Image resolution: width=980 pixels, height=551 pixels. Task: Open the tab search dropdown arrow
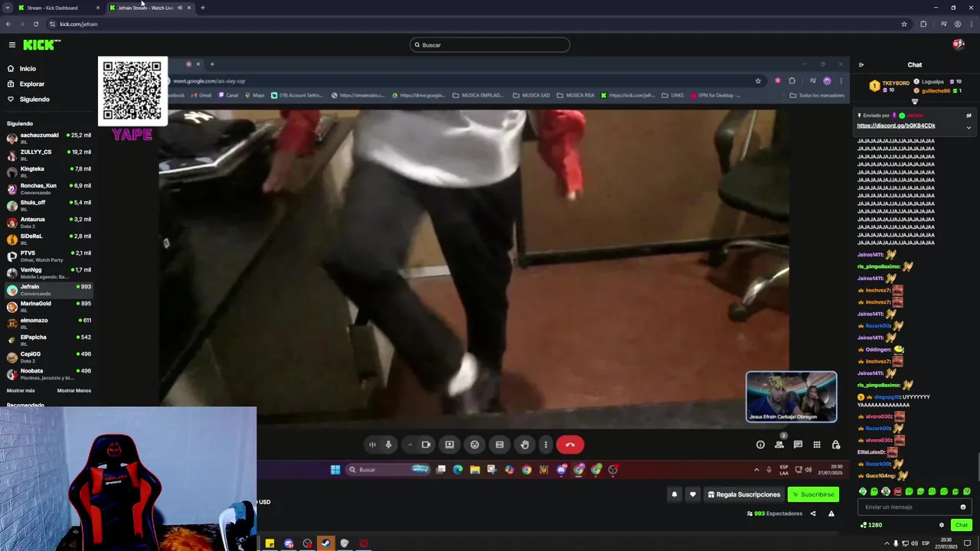click(7, 8)
